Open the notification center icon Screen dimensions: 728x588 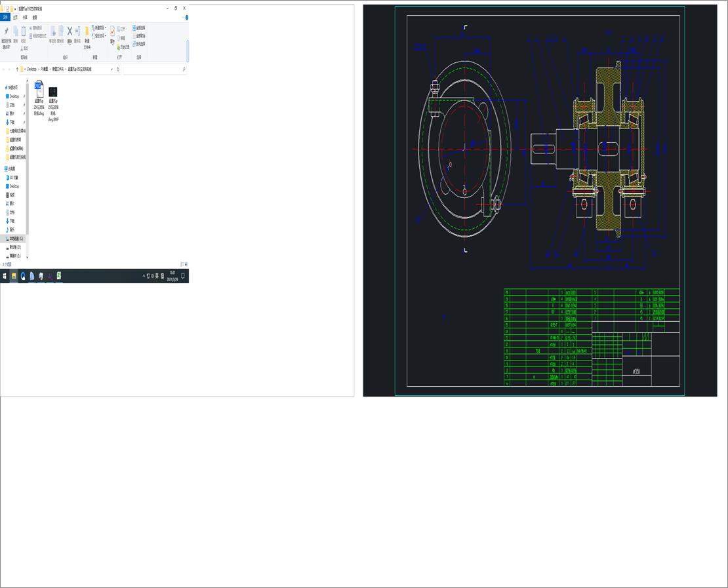coord(183,276)
